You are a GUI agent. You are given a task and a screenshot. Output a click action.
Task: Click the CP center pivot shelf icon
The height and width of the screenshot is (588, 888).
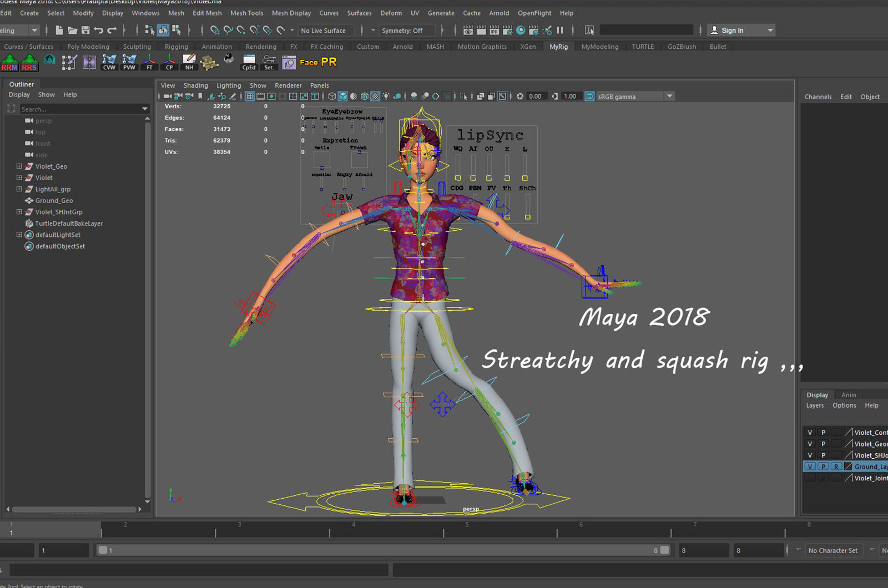169,62
